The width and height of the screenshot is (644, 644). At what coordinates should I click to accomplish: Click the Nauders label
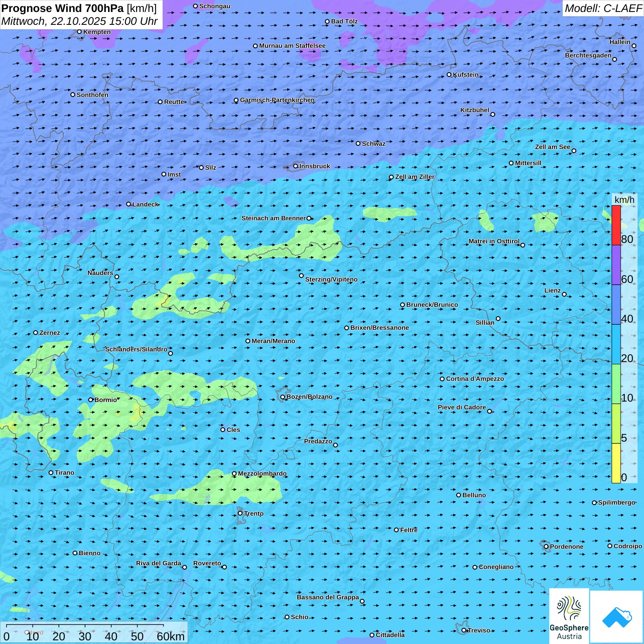pyautogui.click(x=100, y=273)
